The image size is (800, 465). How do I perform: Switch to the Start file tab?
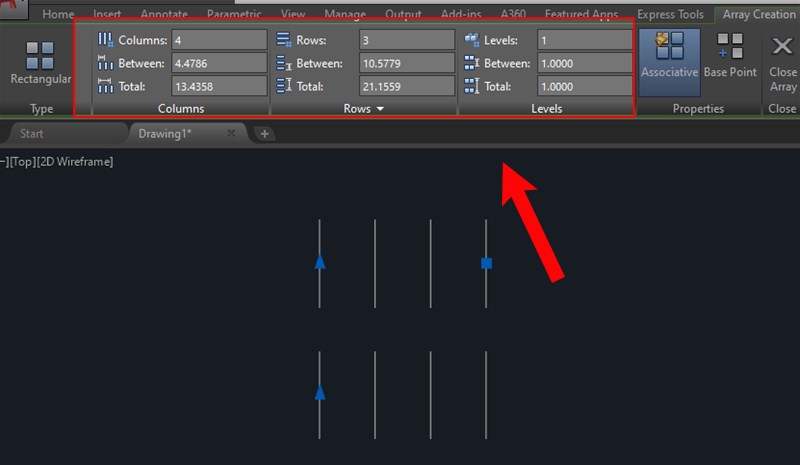32,134
